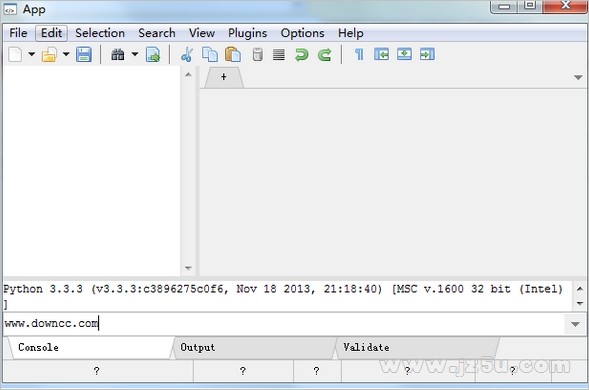The height and width of the screenshot is (390, 589).
Task: Maximize the App window
Action: tap(530, 6)
